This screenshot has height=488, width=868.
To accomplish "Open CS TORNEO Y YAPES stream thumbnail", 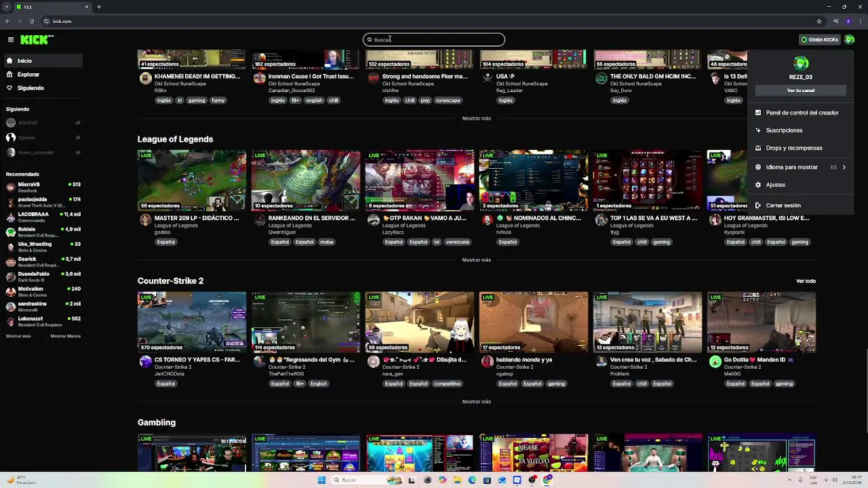I will click(192, 323).
